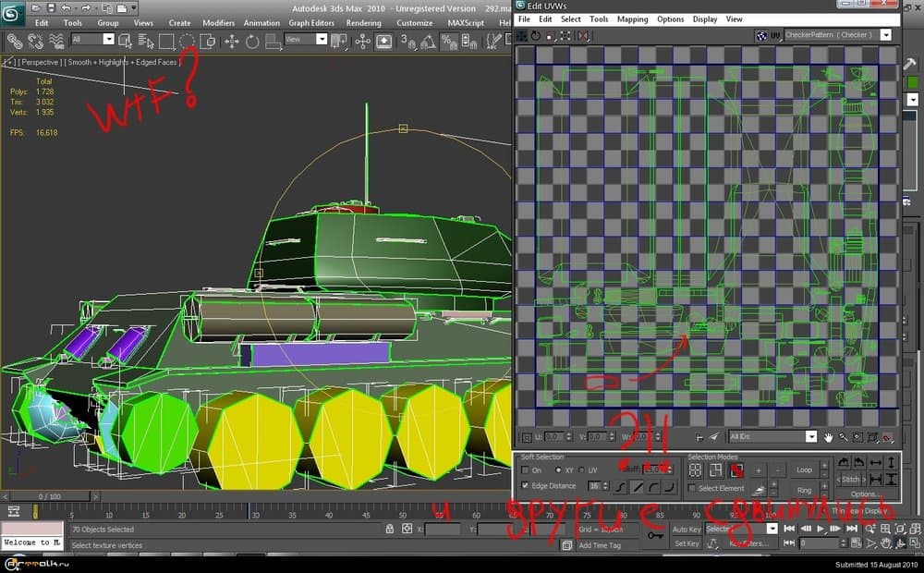The height and width of the screenshot is (573, 924).
Task: Select the UV radio button
Action: pos(582,470)
